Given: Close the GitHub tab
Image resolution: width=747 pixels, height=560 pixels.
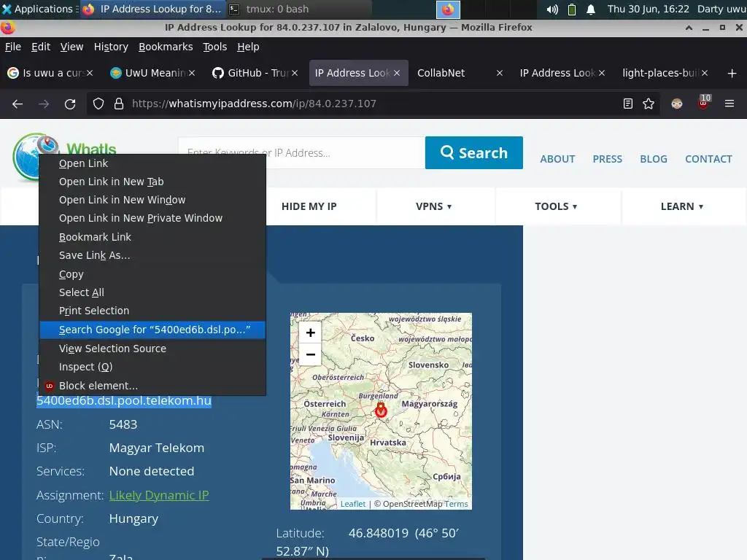Looking at the screenshot, I should point(295,73).
